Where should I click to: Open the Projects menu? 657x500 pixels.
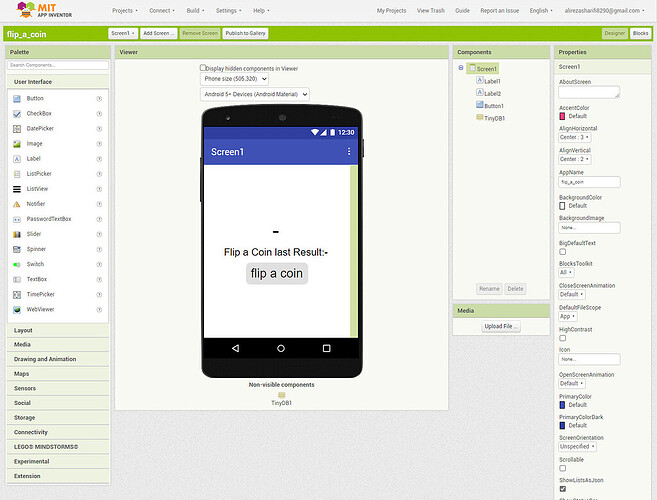(125, 10)
